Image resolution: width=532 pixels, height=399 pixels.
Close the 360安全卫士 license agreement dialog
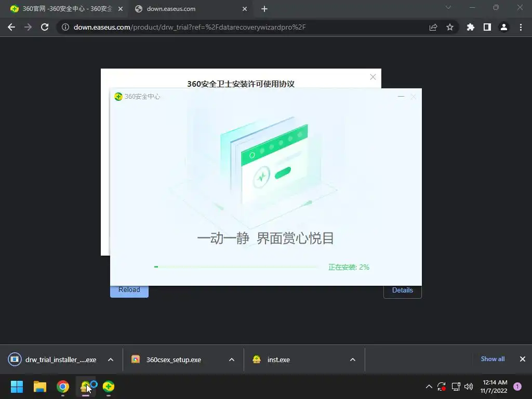pos(373,77)
